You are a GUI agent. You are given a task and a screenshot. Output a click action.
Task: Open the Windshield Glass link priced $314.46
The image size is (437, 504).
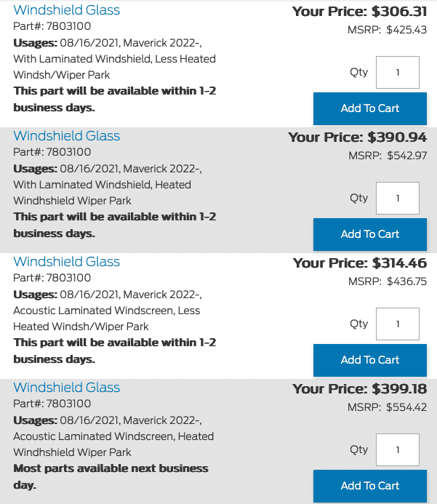pos(66,262)
